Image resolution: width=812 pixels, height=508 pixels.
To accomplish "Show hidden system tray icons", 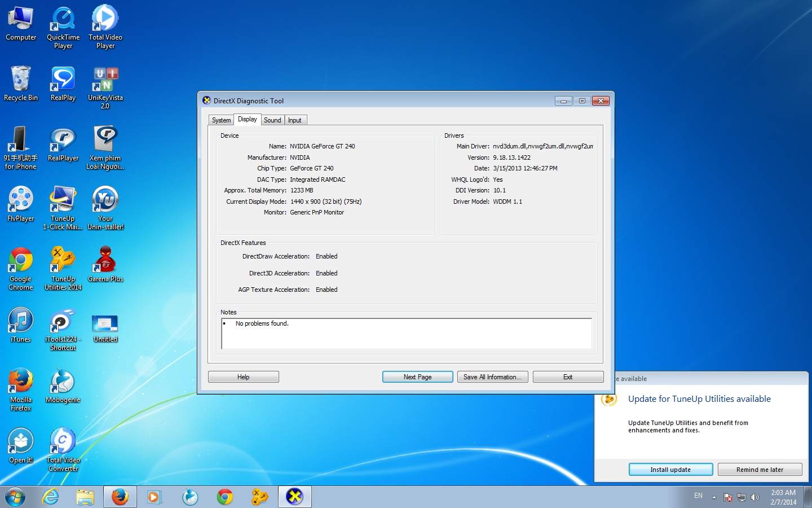I will [714, 497].
